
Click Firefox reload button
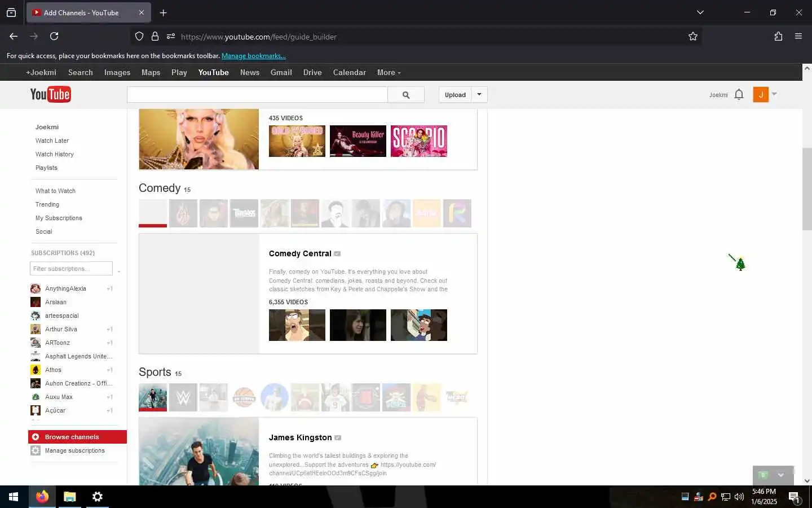[x=54, y=36]
